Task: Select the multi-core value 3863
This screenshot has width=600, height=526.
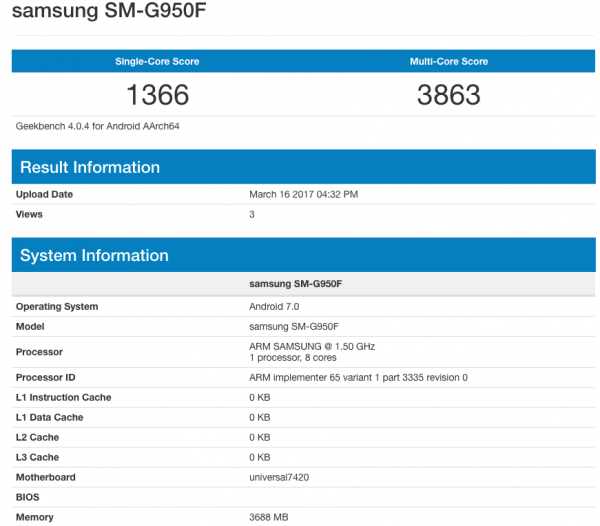Action: tap(449, 95)
